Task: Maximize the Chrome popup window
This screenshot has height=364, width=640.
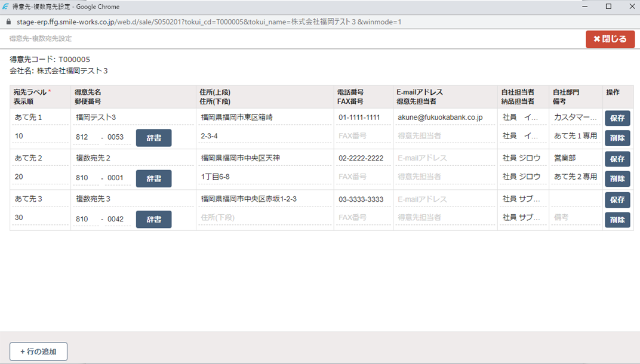Action: pos(608,7)
